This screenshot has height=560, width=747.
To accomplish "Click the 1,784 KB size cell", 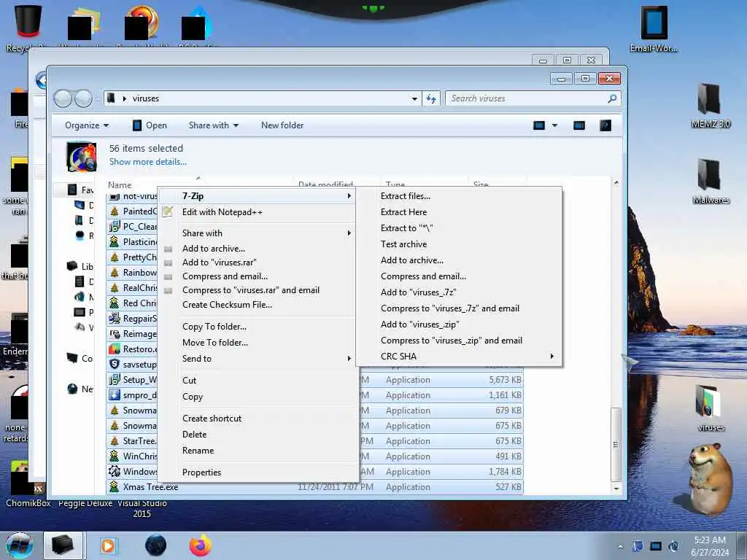I will [505, 472].
